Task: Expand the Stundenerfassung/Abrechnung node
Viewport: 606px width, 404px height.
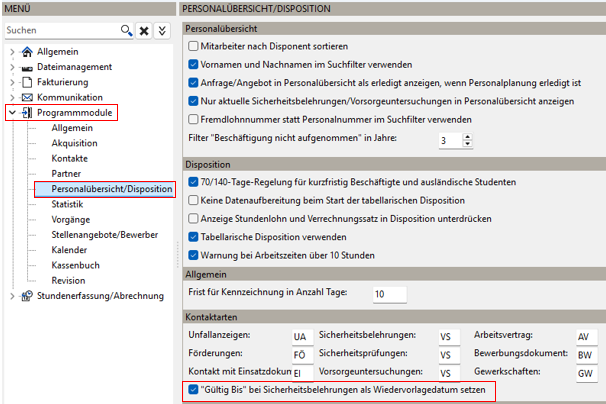Action: point(12,296)
